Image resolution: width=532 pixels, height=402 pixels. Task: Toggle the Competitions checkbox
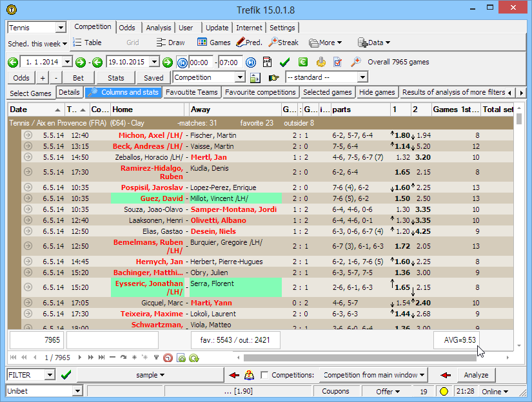[x=264, y=375]
